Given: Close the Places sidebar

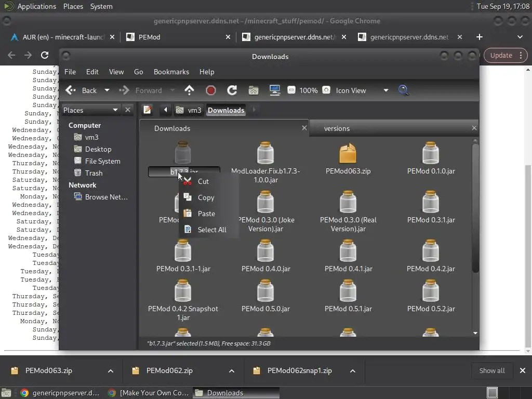Looking at the screenshot, I should (x=128, y=110).
